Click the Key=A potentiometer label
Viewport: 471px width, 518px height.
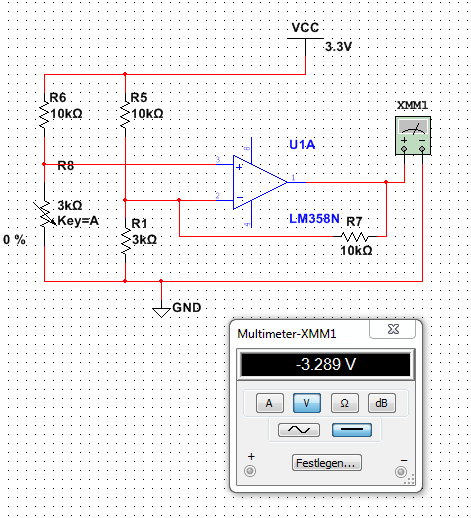pyautogui.click(x=78, y=221)
